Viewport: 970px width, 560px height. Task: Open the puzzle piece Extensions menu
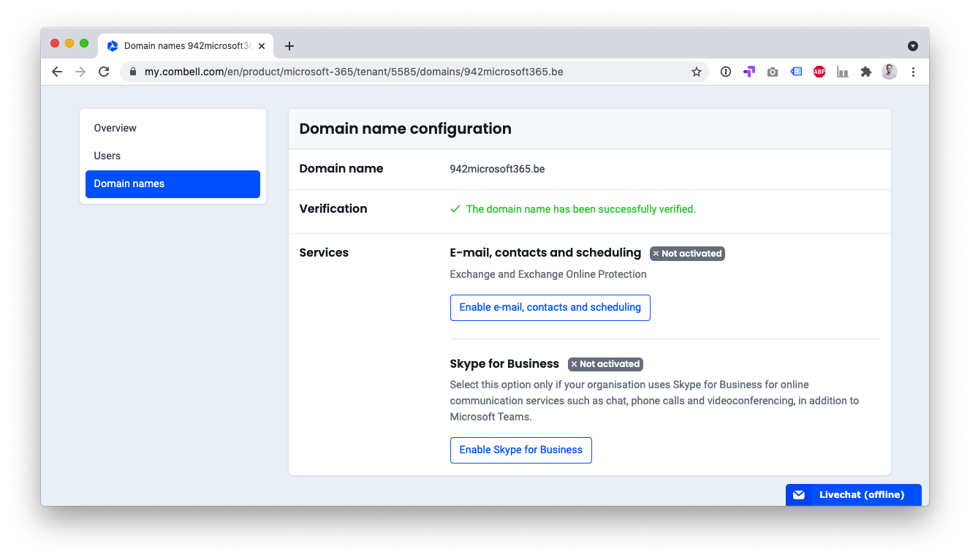click(x=866, y=72)
